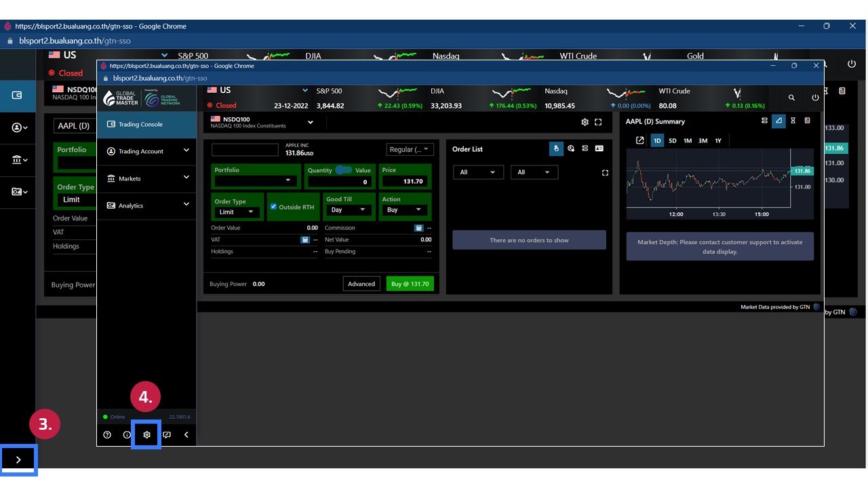Viewport: 868px width, 488px height.
Task: Open trading console widget settings gear
Action: pyautogui.click(x=585, y=122)
